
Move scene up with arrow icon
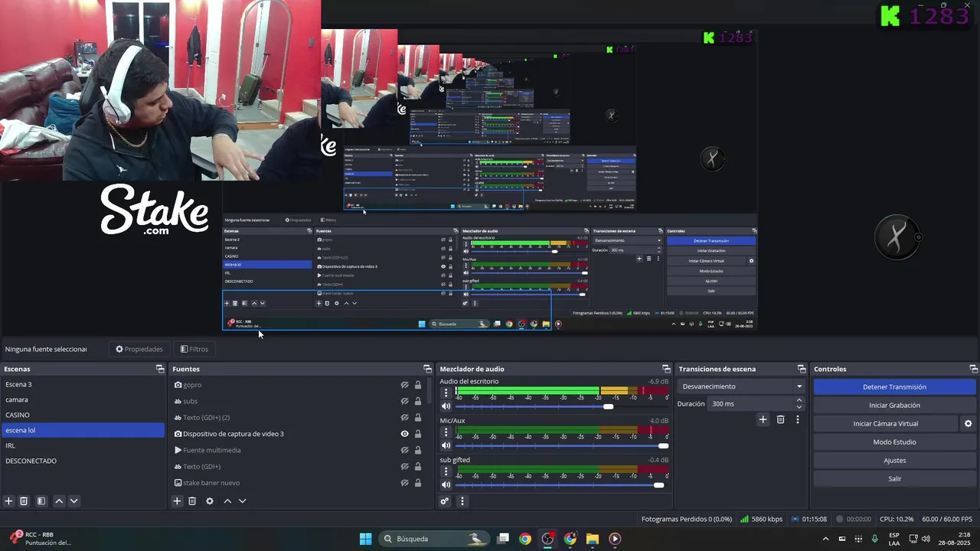(x=59, y=501)
